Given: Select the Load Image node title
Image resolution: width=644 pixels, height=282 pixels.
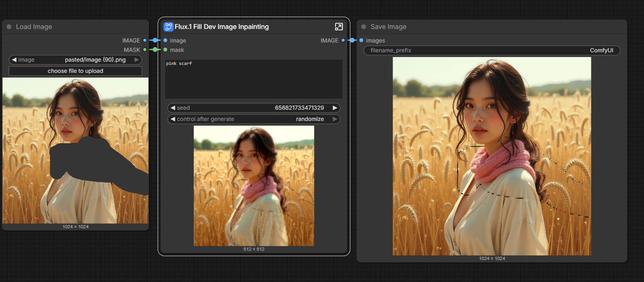Looking at the screenshot, I should 34,27.
